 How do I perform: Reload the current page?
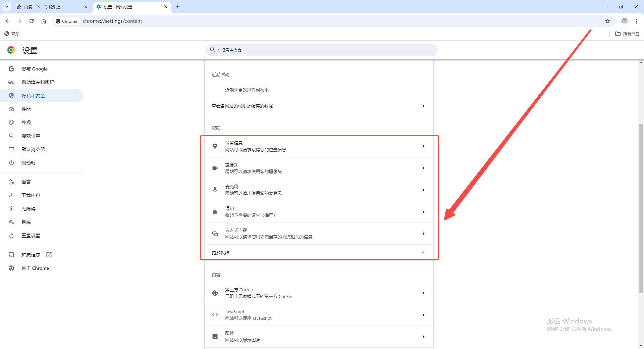32,21
